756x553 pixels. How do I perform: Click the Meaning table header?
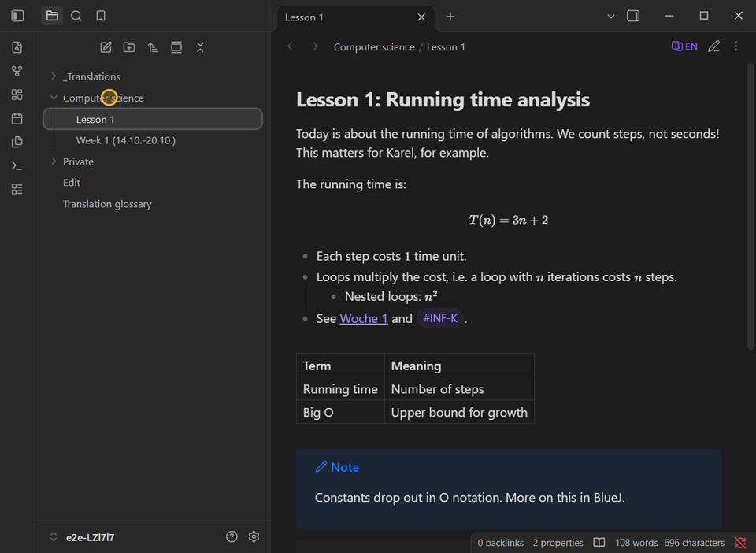459,366
